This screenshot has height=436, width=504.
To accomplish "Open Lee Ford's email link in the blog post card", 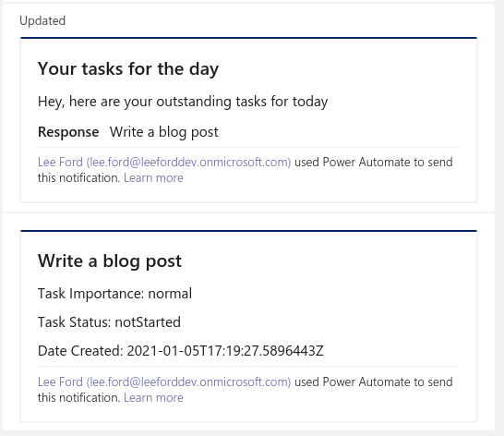I will tap(164, 381).
